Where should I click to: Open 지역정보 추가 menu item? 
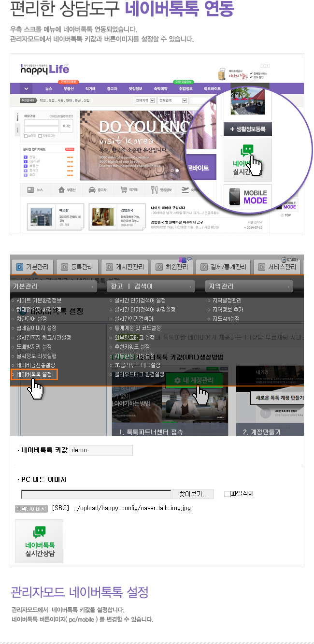(x=228, y=310)
